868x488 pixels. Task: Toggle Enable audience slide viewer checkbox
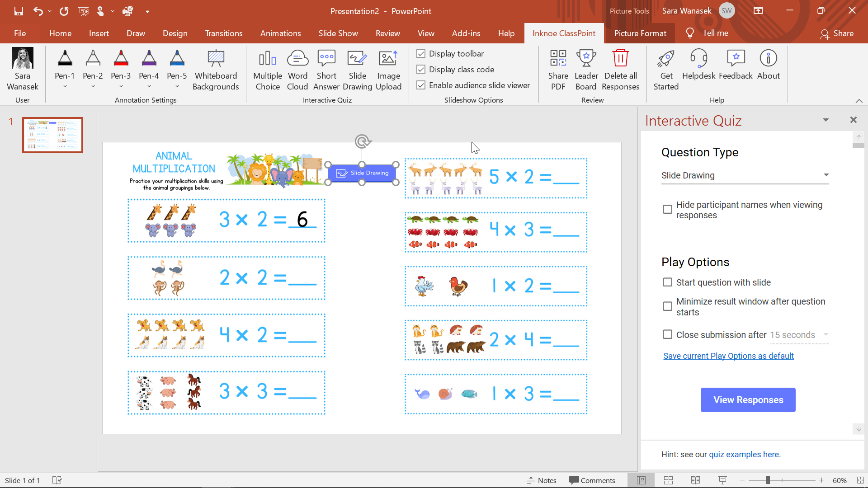(421, 85)
